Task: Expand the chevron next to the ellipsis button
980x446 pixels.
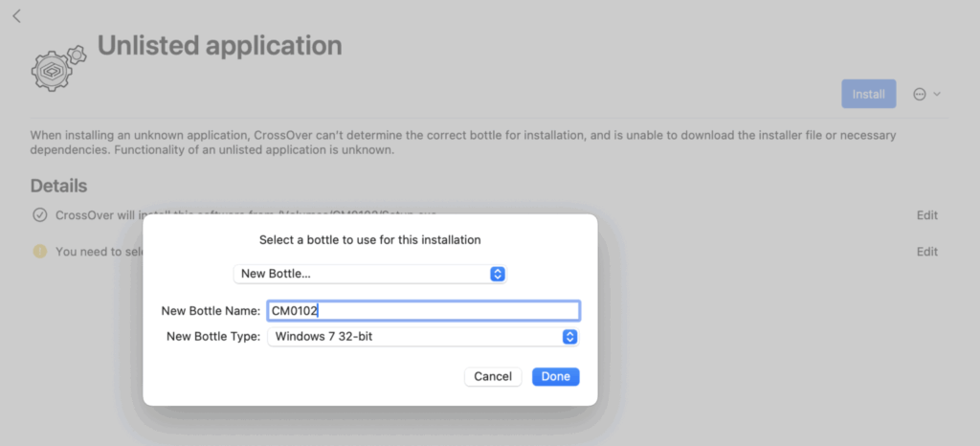Action: coord(937,94)
